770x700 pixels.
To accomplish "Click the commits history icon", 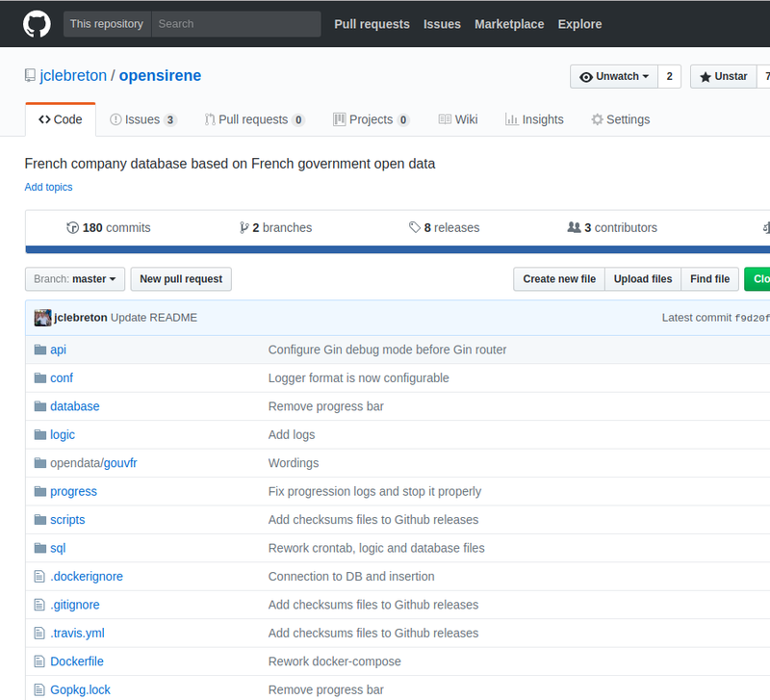I will click(x=72, y=228).
